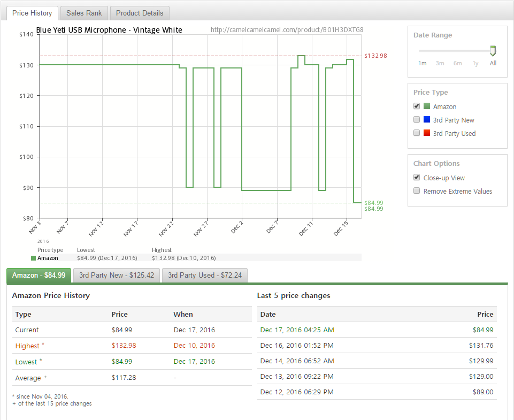Click the chart title Blue Yeti USB Microphone
The height and width of the screenshot is (420, 514).
point(109,30)
